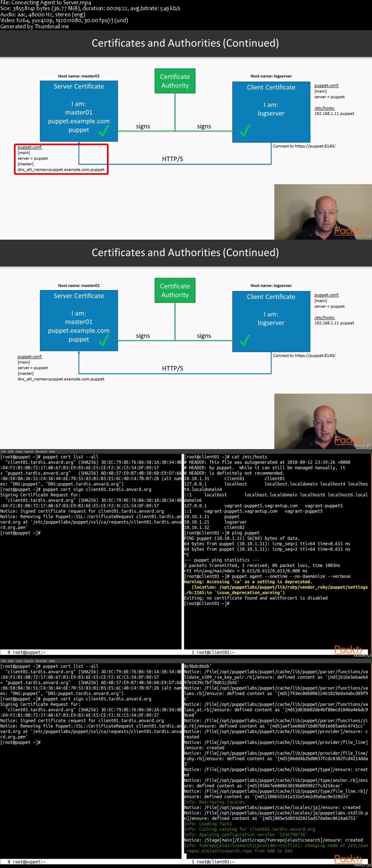Click the 'Audio: aac, 48000 Hz, stereo' line

[x=43, y=15]
